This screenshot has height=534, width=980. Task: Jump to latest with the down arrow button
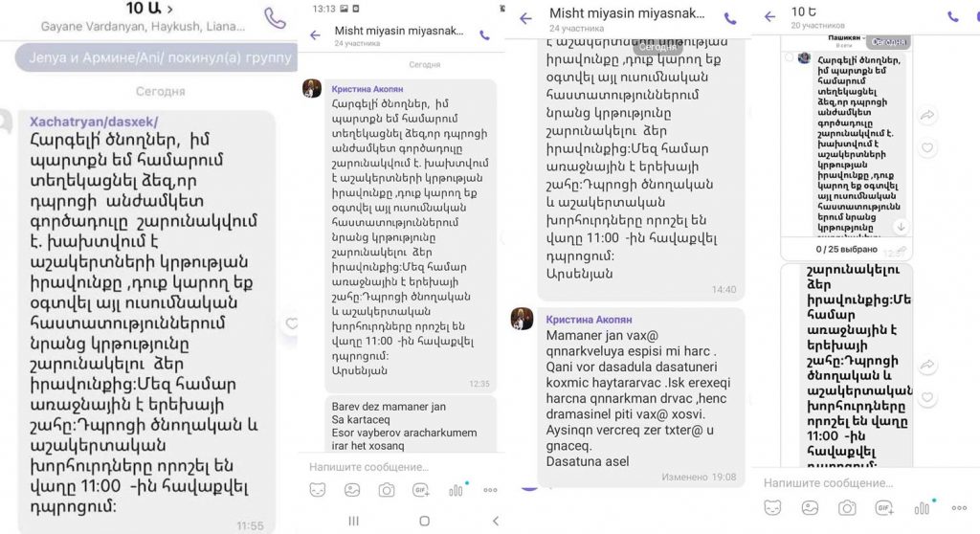coord(901,227)
